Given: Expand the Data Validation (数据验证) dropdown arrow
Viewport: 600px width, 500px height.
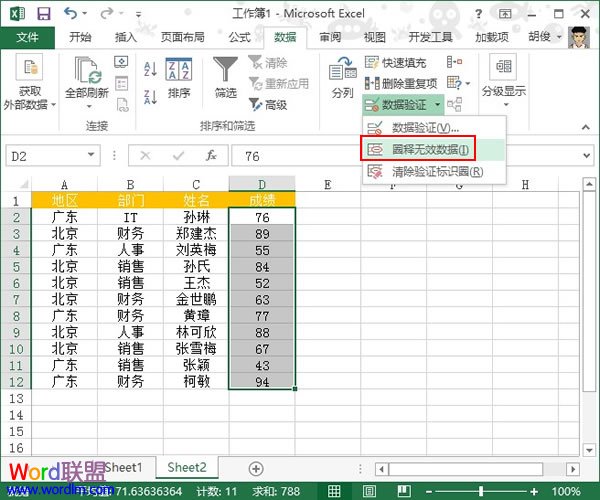Looking at the screenshot, I should point(437,104).
